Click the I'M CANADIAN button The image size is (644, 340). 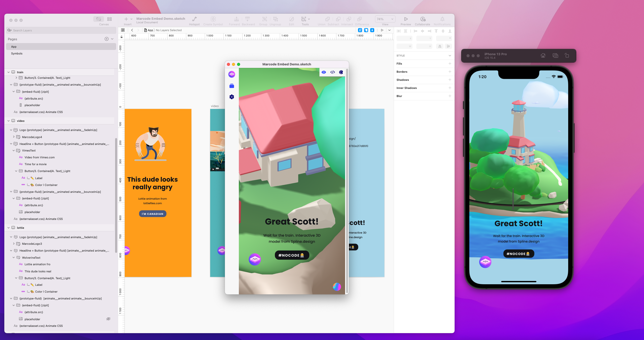click(152, 214)
